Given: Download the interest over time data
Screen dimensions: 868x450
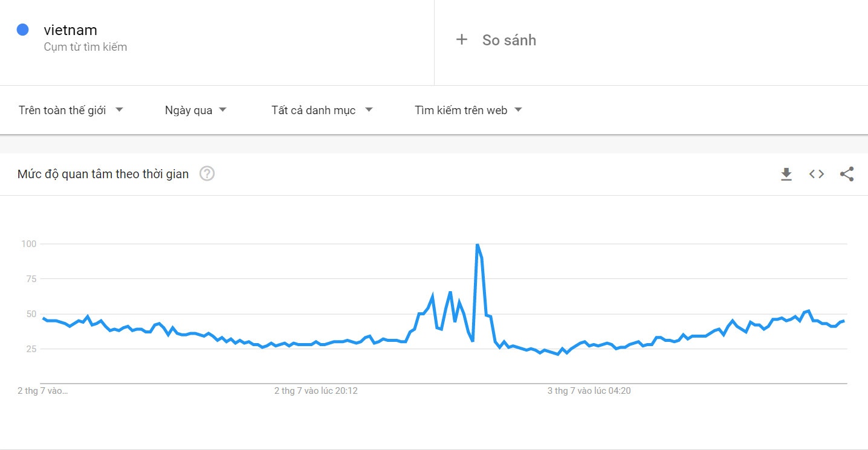Looking at the screenshot, I should pyautogui.click(x=786, y=175).
